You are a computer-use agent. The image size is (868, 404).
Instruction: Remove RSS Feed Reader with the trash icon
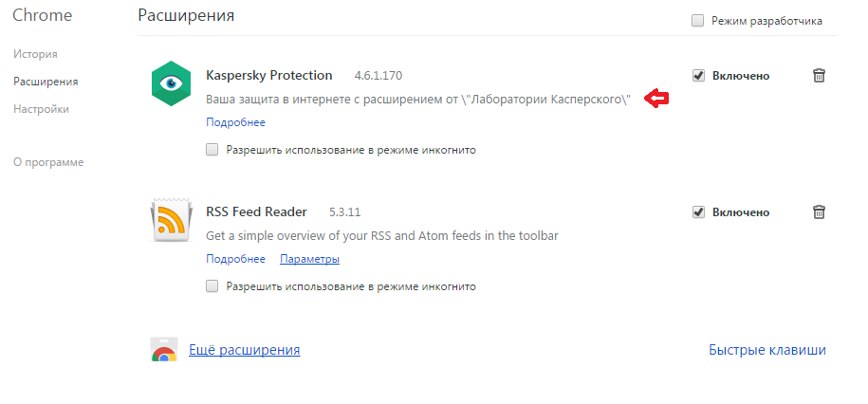coord(819,212)
